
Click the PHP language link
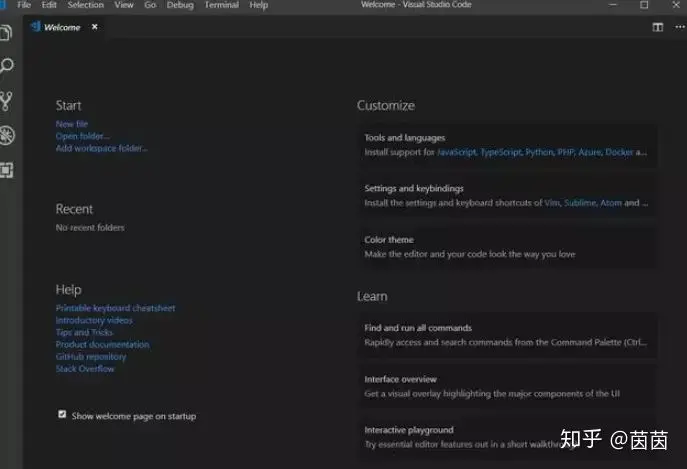click(x=566, y=152)
